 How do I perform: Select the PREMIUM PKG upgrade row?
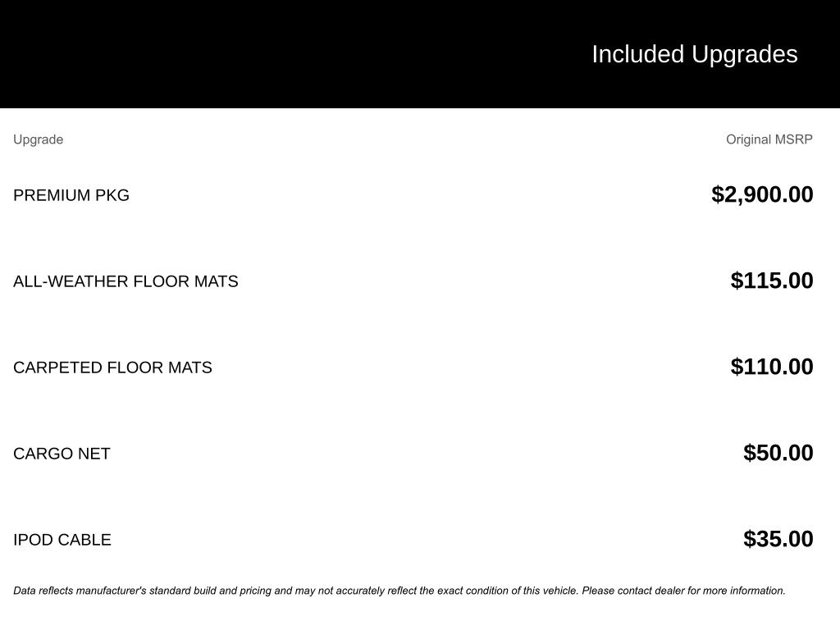click(x=71, y=195)
